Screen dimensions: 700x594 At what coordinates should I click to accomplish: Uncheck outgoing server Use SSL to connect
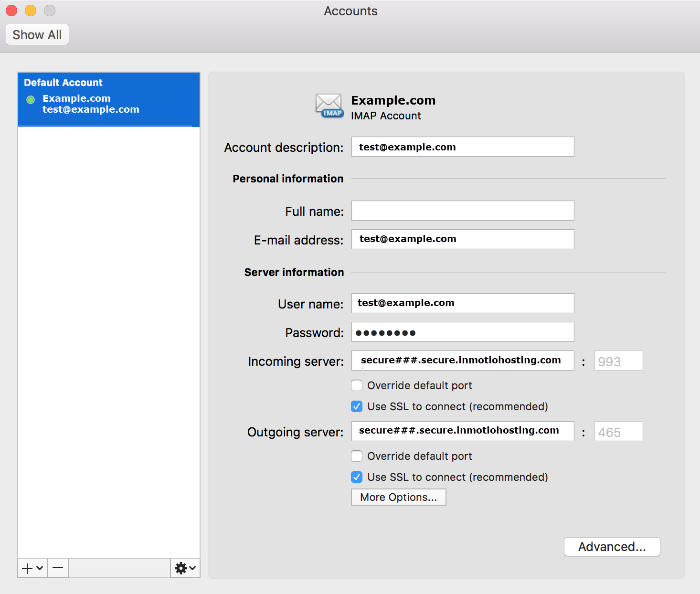(357, 477)
